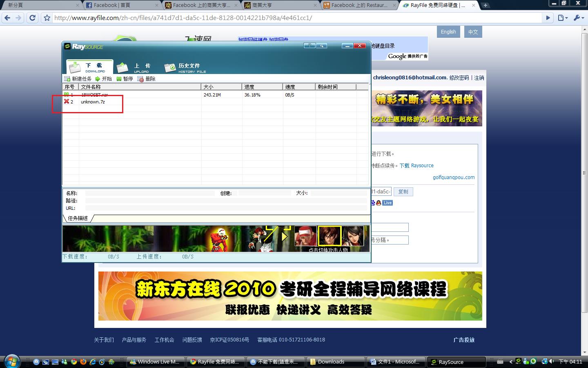Open the golfquanqpou.com link

click(x=454, y=177)
